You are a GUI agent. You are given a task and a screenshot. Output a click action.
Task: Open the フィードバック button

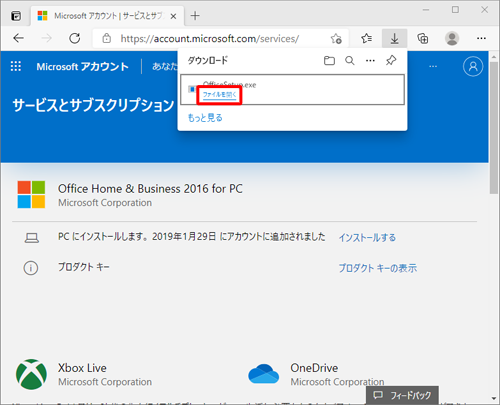[402, 395]
